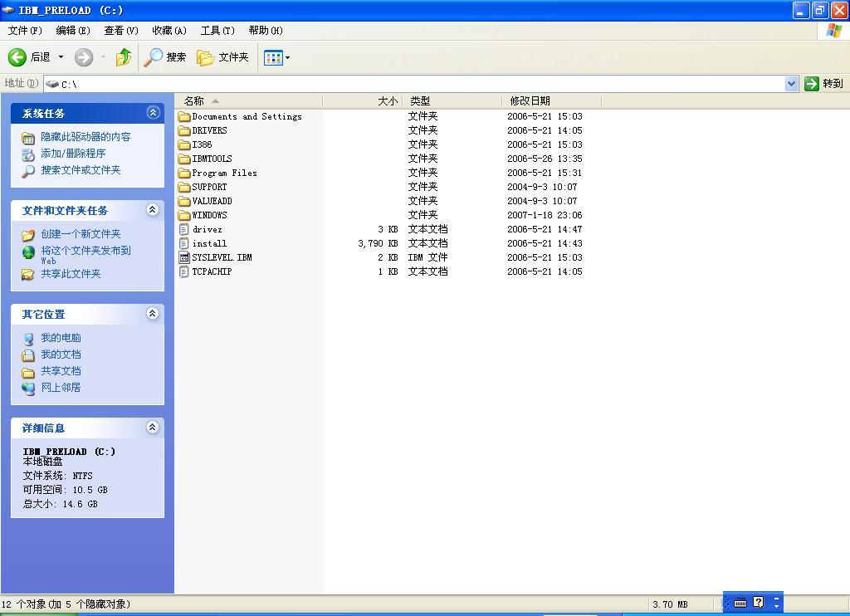Sort by the 大小 column header
850x616 pixels.
click(362, 100)
